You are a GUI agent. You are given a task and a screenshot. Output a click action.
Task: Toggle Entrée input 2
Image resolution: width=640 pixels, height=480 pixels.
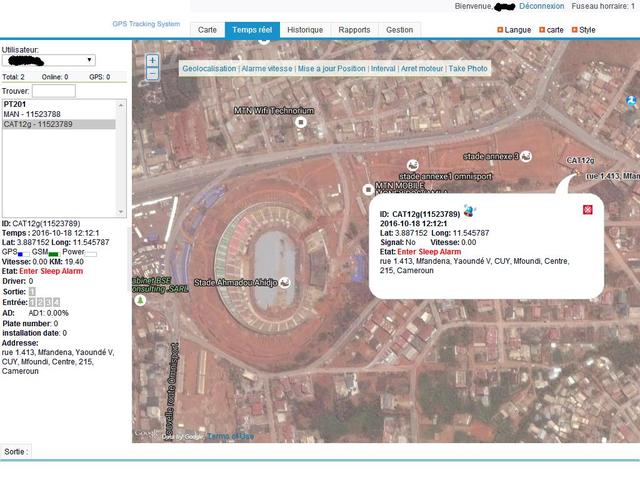(x=40, y=302)
